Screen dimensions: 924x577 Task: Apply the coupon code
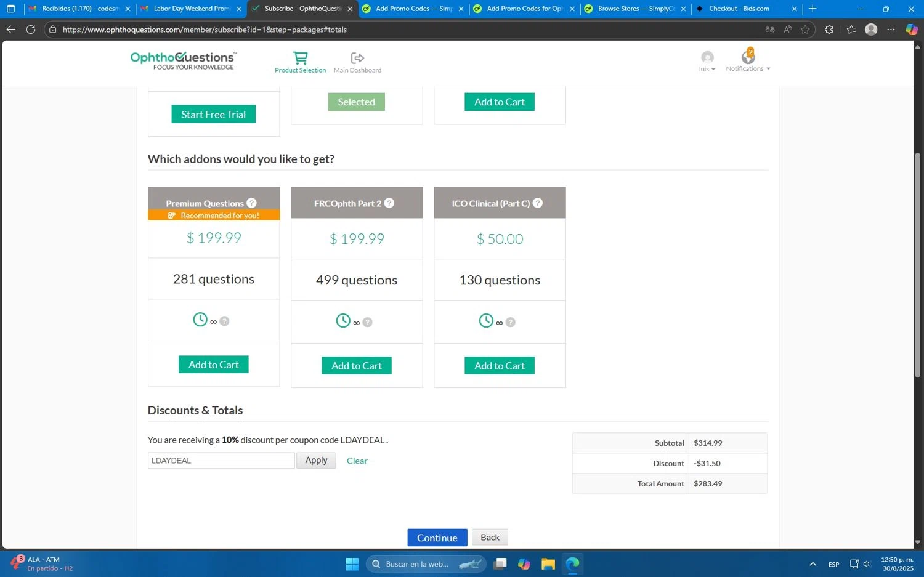tap(316, 461)
